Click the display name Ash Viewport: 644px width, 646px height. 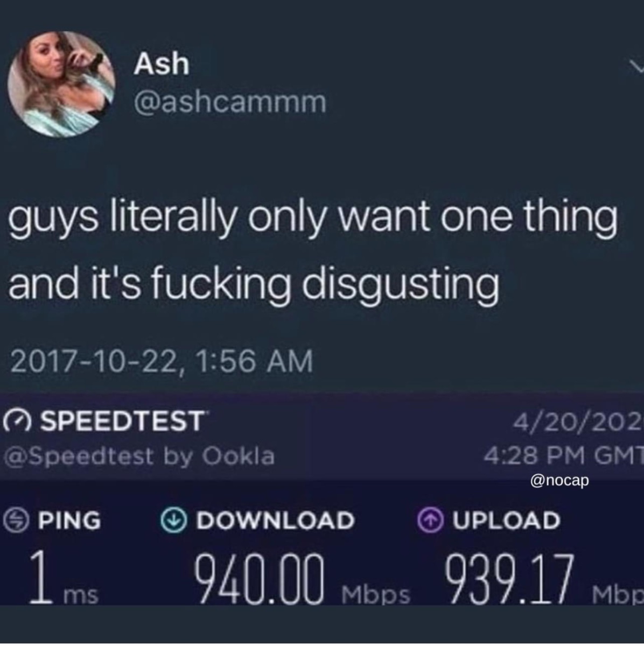tap(162, 64)
